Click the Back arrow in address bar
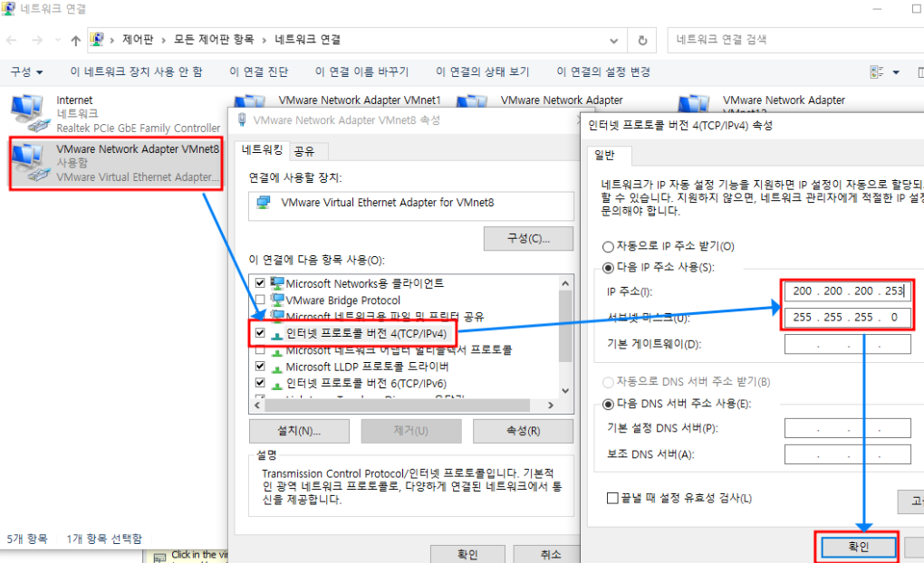 click(12, 40)
